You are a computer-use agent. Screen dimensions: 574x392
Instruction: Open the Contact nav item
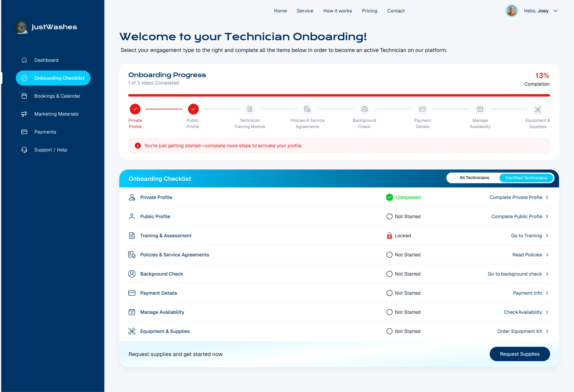(x=396, y=11)
